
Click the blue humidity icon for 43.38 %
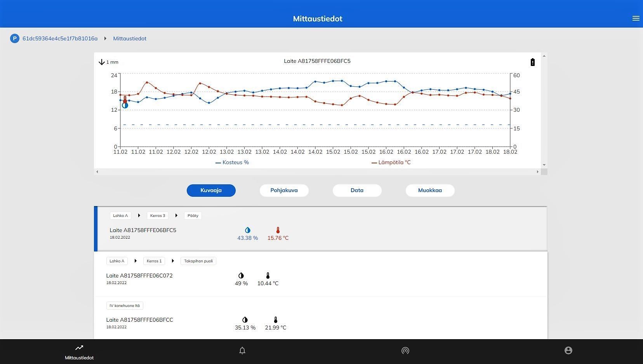(248, 230)
